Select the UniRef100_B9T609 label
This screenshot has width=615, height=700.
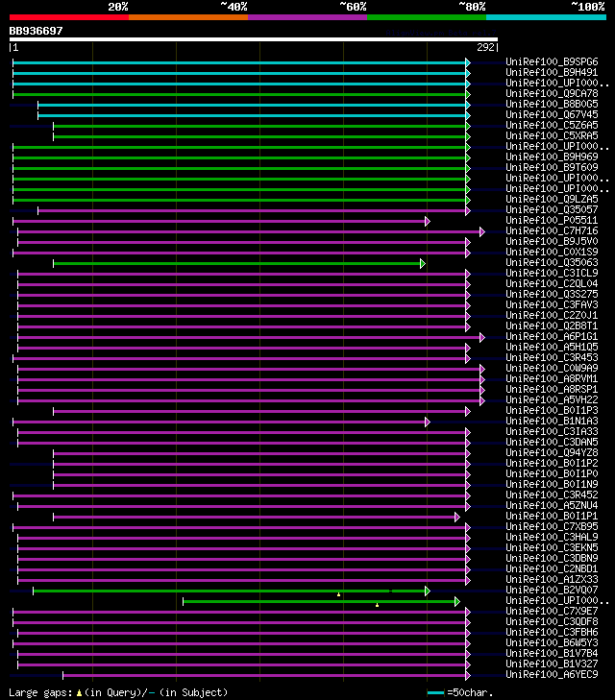tap(552, 167)
